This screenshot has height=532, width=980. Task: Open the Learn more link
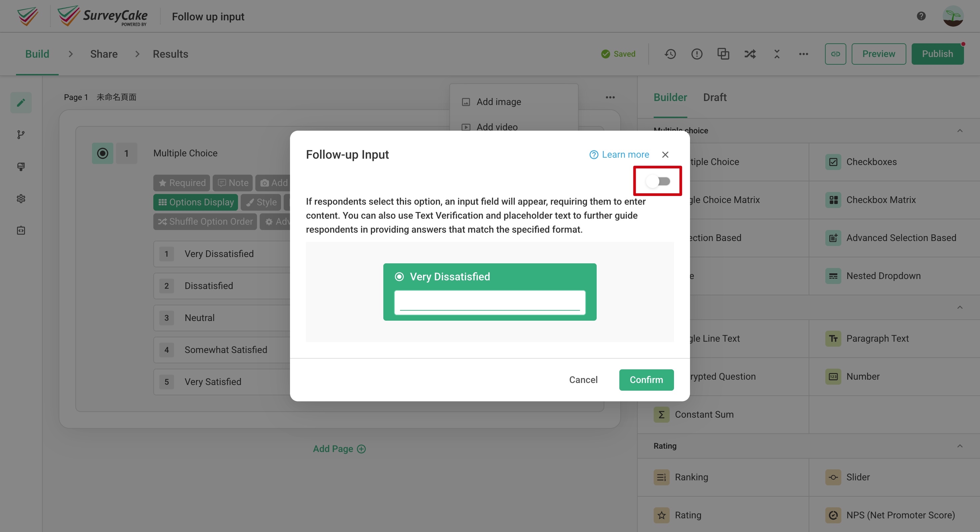click(619, 155)
